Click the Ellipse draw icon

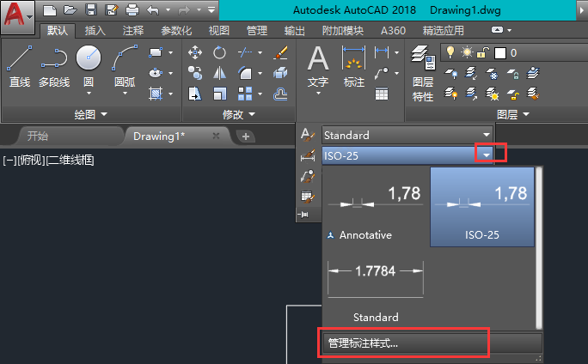click(x=156, y=73)
